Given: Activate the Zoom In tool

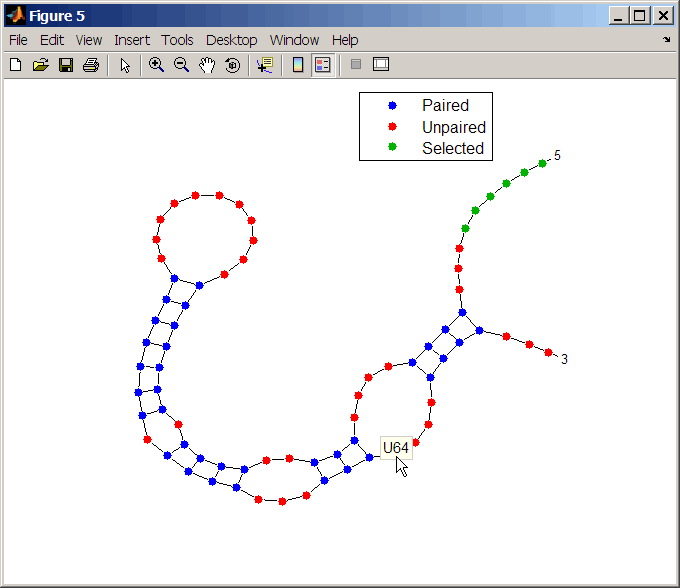Looking at the screenshot, I should coord(156,65).
